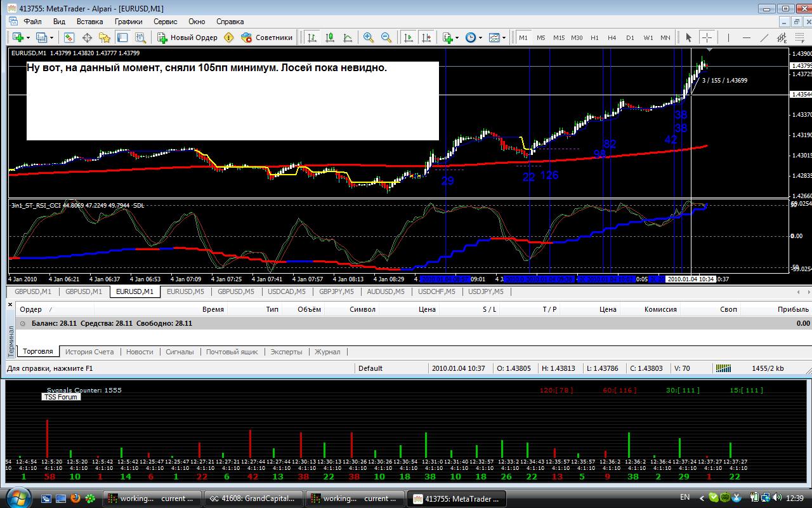Select the horizontal line drawing tool
Screen dimensions: 812x508
747,37
